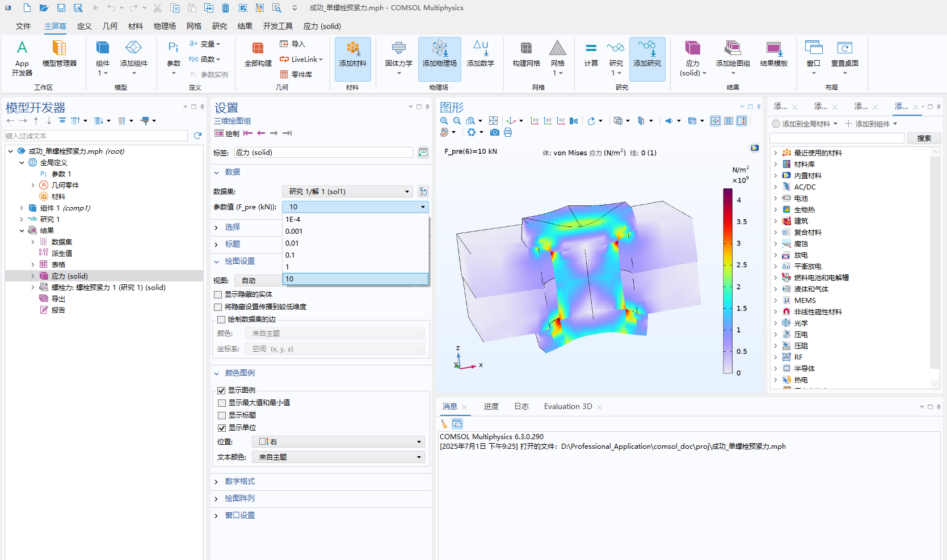
Task: Expand 组件 1 (comp1) tree node
Action: click(x=22, y=208)
